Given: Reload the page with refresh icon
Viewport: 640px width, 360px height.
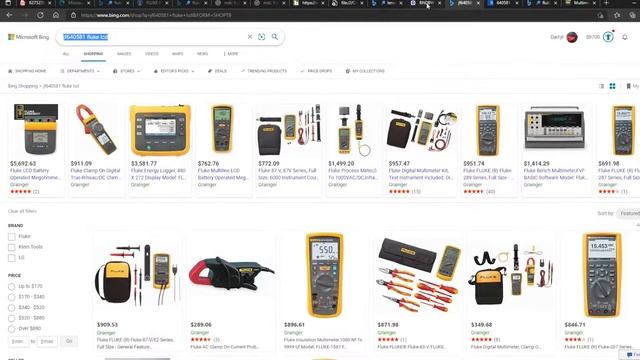Looking at the screenshot, I should pos(40,15).
